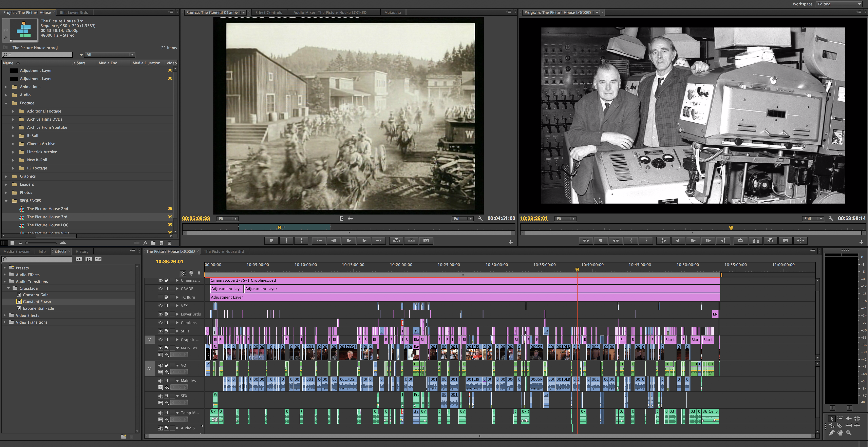Select the Track Select tool
Screen dimensions: 868x447
click(x=840, y=418)
